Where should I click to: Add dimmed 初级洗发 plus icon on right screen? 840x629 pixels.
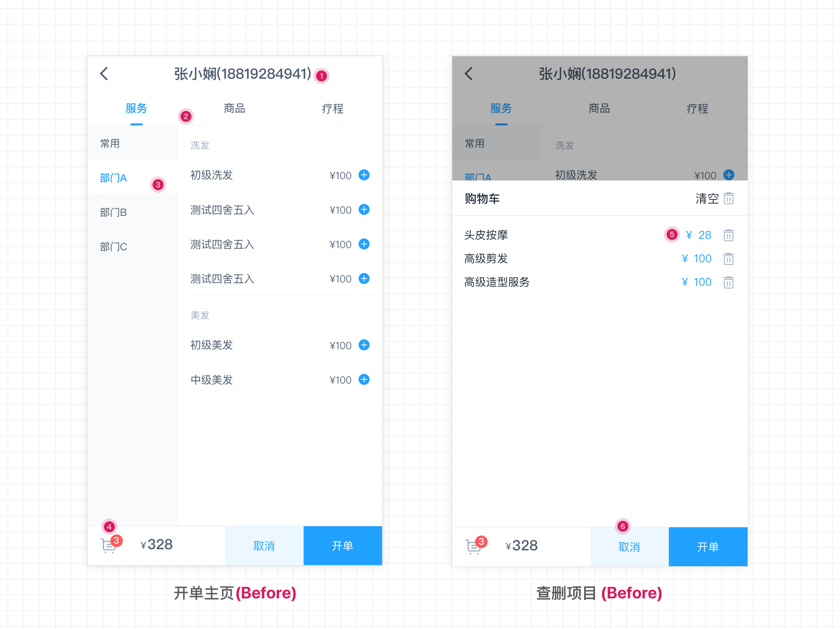tap(729, 175)
